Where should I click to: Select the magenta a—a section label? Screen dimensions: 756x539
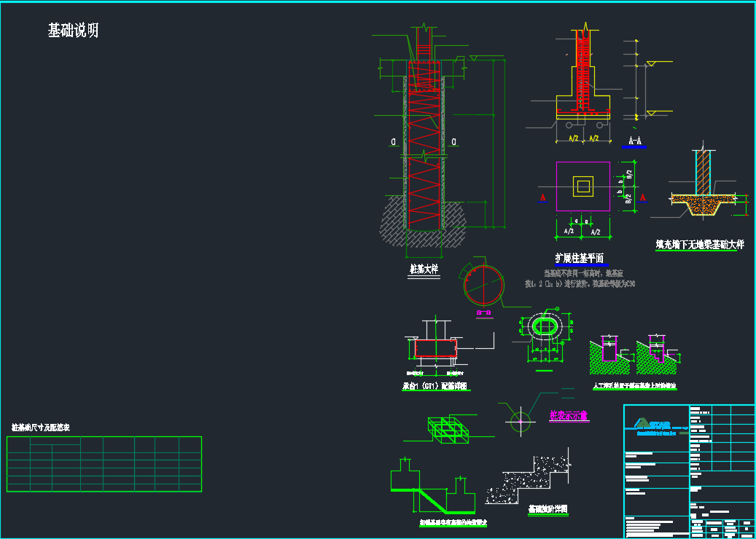coord(484,312)
